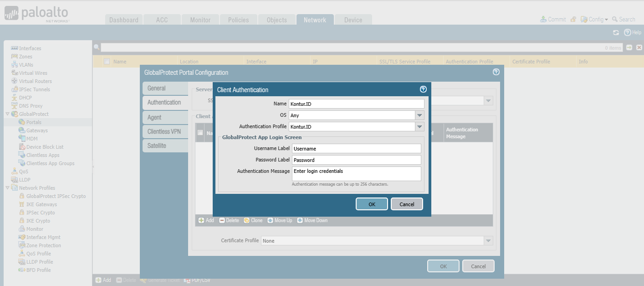This screenshot has height=286, width=644.
Task: Switch to the ACC tab
Action: (x=162, y=20)
